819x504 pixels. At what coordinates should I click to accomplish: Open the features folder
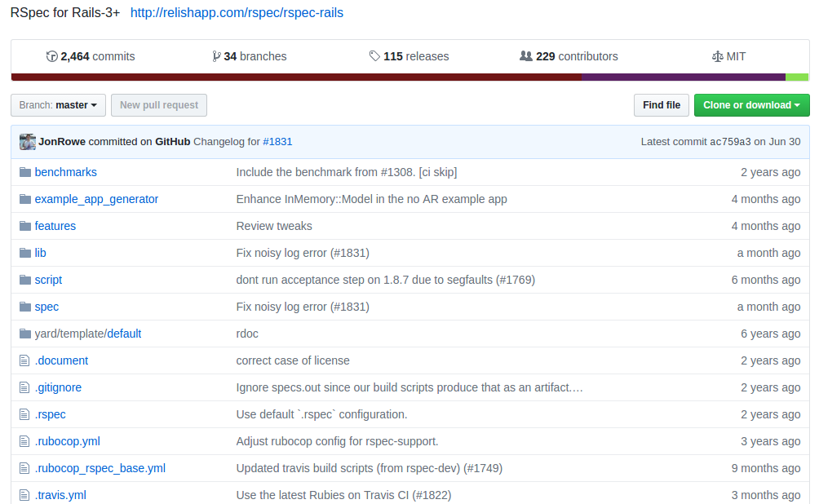coord(55,226)
